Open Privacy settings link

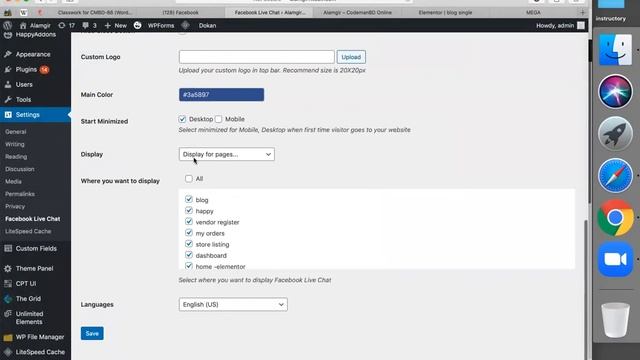point(15,207)
